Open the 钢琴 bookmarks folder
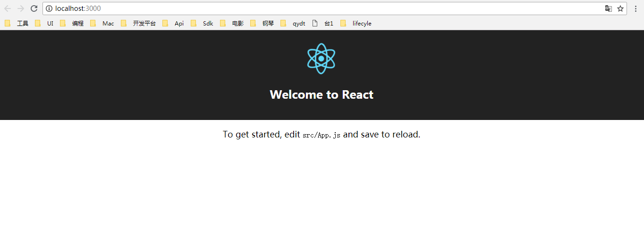 tap(262, 23)
